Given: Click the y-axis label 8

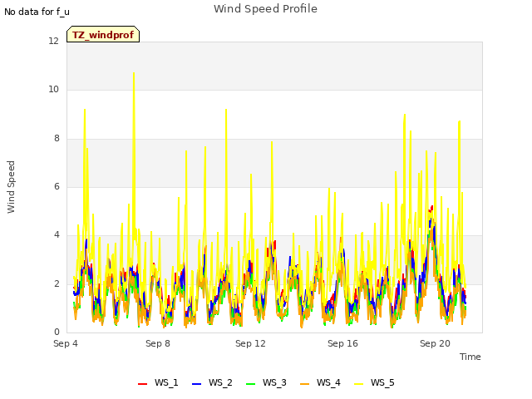Looking at the screenshot, I should pos(57,138).
